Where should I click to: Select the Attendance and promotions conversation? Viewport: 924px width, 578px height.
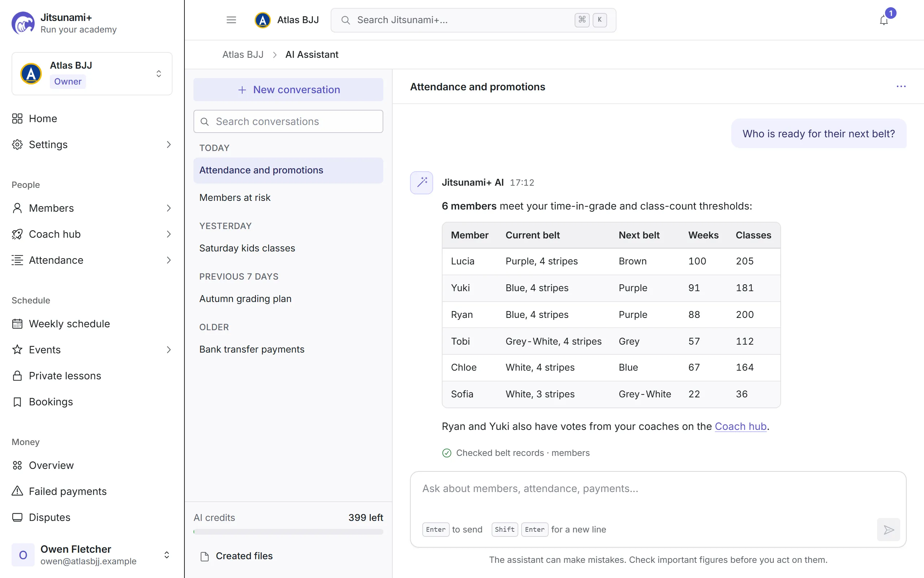click(x=288, y=170)
